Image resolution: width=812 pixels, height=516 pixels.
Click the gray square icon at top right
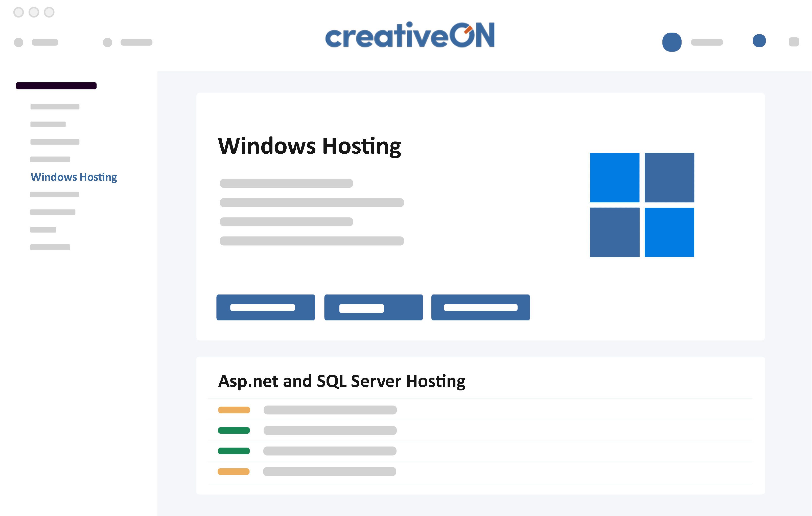pos(794,42)
